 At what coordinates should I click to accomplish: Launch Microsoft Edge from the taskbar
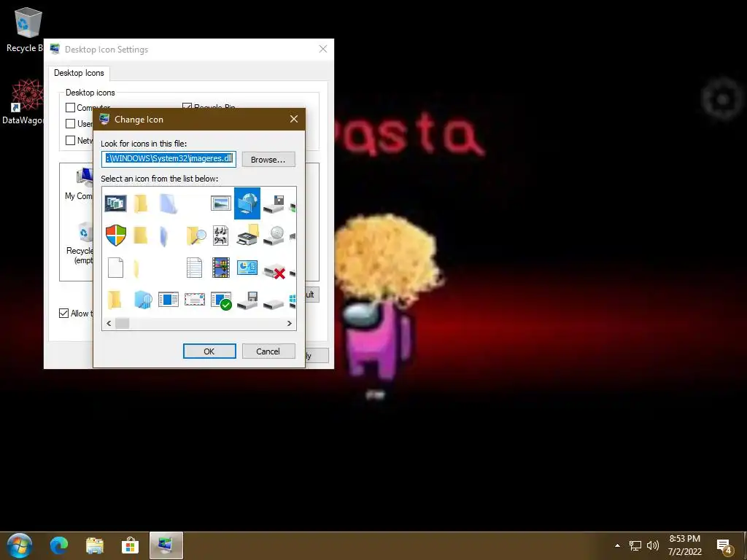60,545
